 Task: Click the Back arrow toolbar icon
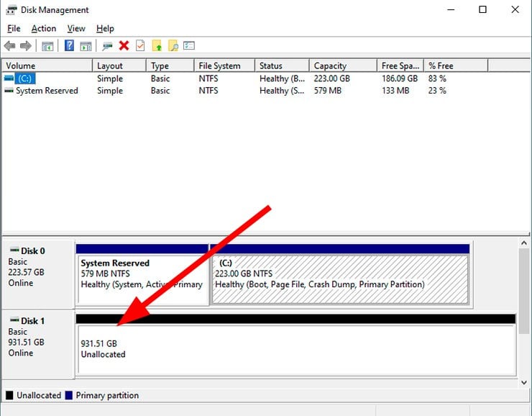point(9,45)
